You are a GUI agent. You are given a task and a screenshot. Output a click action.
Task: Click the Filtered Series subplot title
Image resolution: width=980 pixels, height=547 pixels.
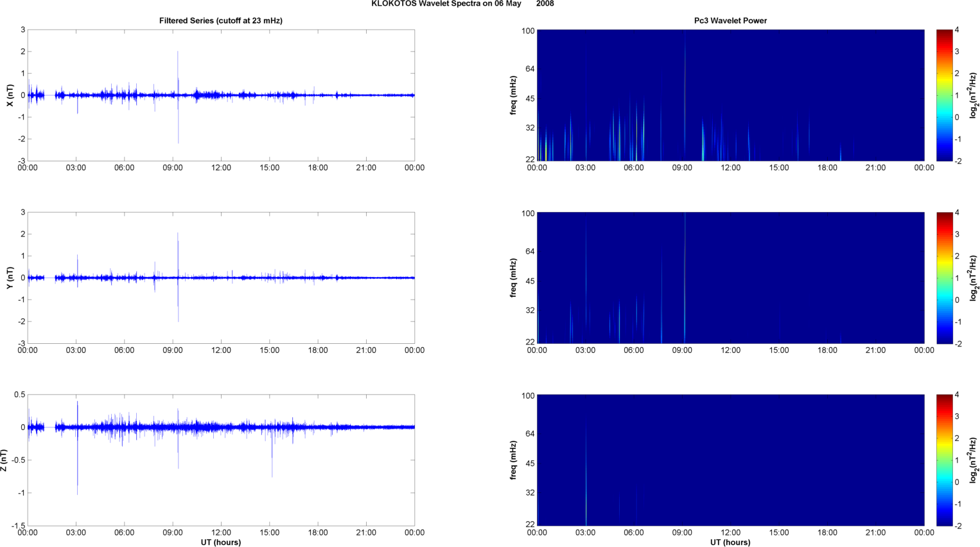click(x=221, y=21)
